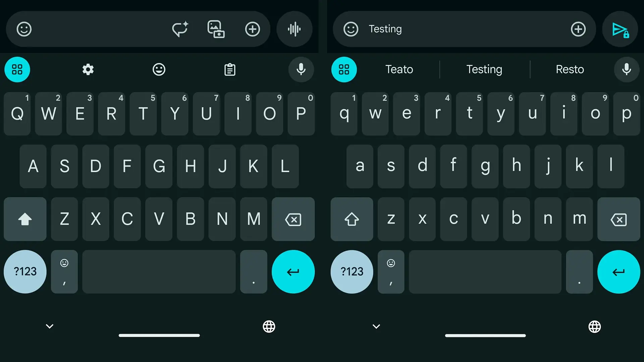Viewport: 644px width, 362px height.
Task: Tap the add attachment plus icon on left
Action: coord(252,29)
